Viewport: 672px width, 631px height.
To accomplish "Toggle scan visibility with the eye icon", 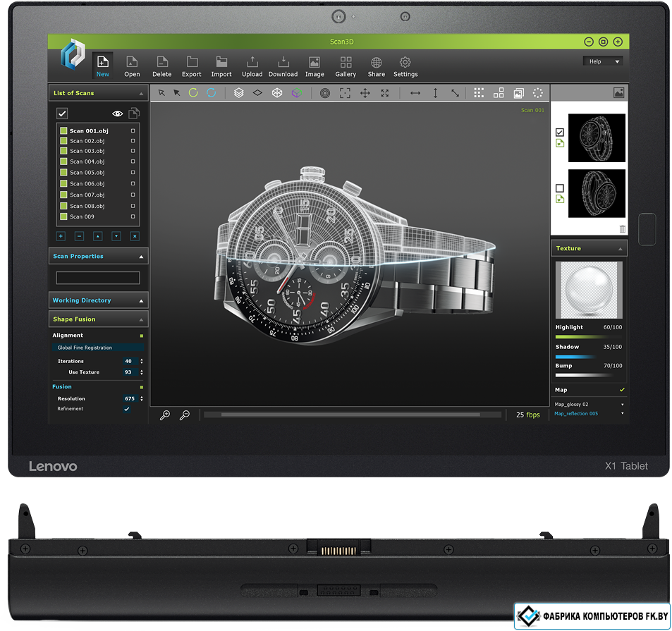I will (x=118, y=114).
